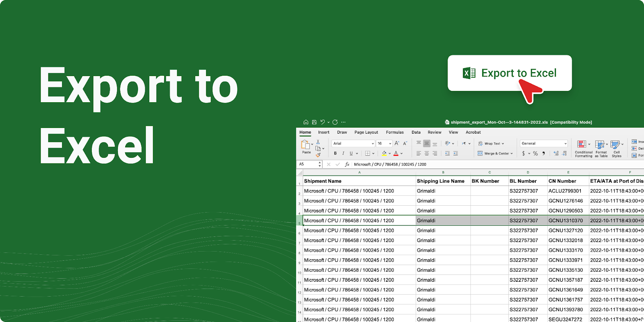Toggle underline formatting
The image size is (644, 322).
[351, 153]
